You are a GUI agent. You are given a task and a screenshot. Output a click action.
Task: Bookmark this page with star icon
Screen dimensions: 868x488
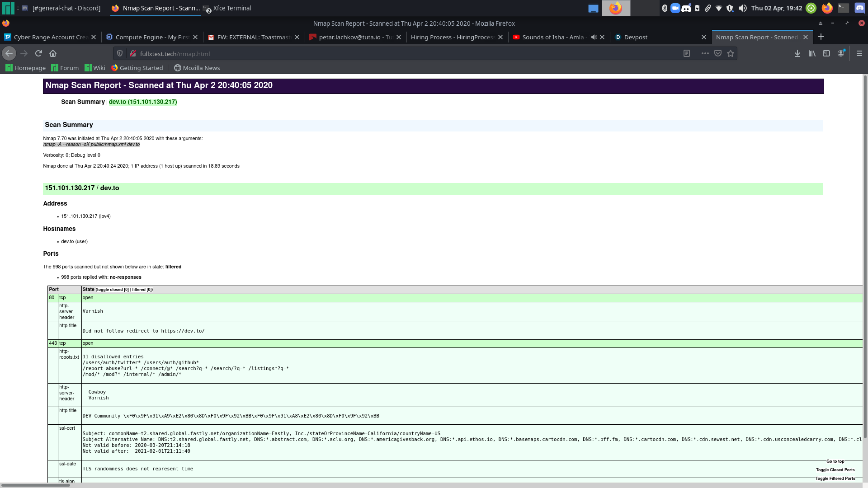click(731, 53)
